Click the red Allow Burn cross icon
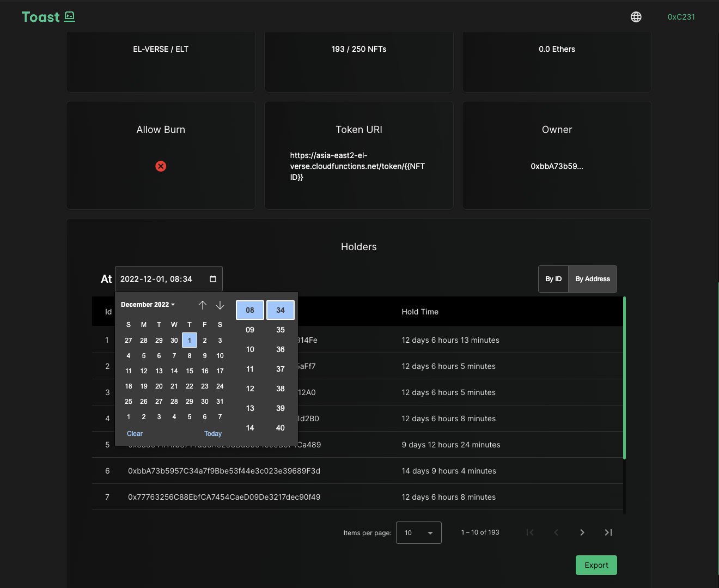This screenshot has height=588, width=719. [161, 166]
